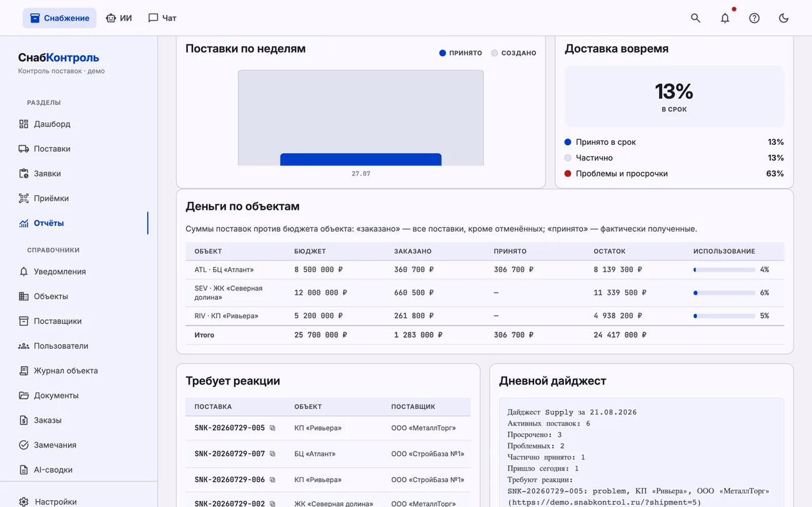The image size is (812, 507).
Task: Click the Поставщики box icon
Action: point(24,321)
